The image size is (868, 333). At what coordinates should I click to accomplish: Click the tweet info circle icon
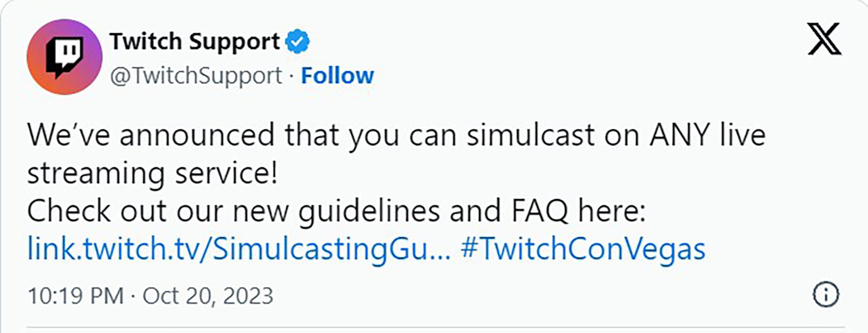point(825,295)
